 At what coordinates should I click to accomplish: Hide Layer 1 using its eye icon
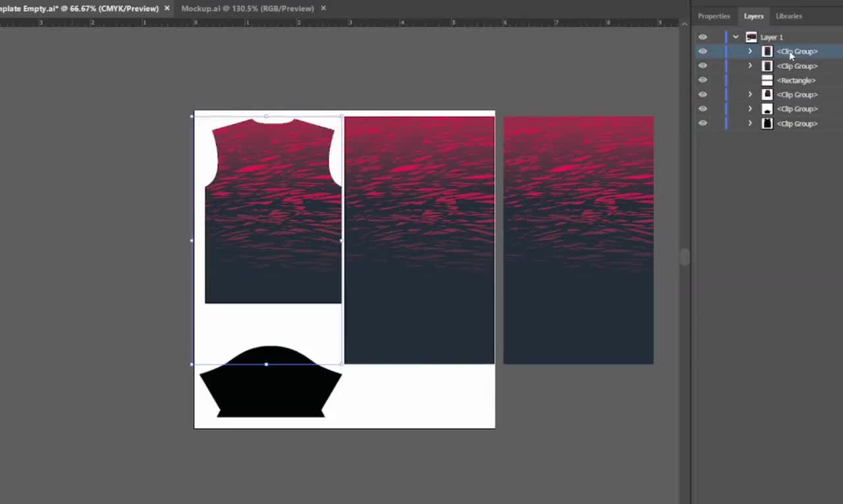click(703, 37)
